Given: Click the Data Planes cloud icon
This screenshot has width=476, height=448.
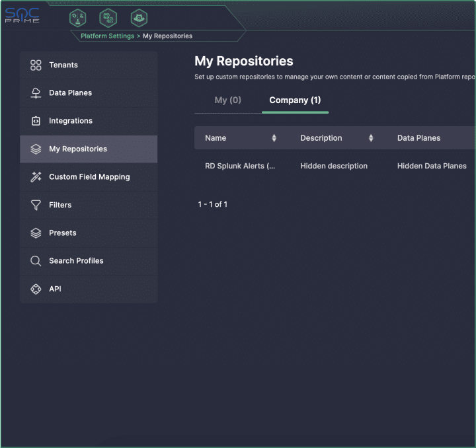Looking at the screenshot, I should point(36,93).
